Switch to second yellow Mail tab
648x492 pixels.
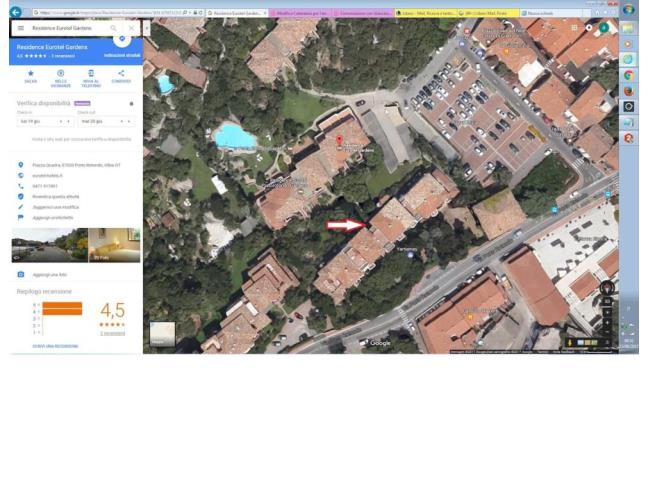point(488,13)
